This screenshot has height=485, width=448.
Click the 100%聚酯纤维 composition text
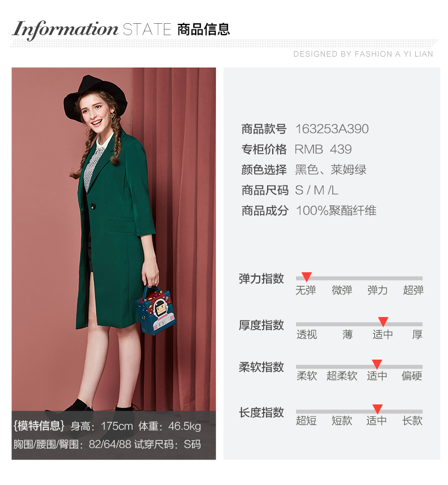click(x=336, y=210)
